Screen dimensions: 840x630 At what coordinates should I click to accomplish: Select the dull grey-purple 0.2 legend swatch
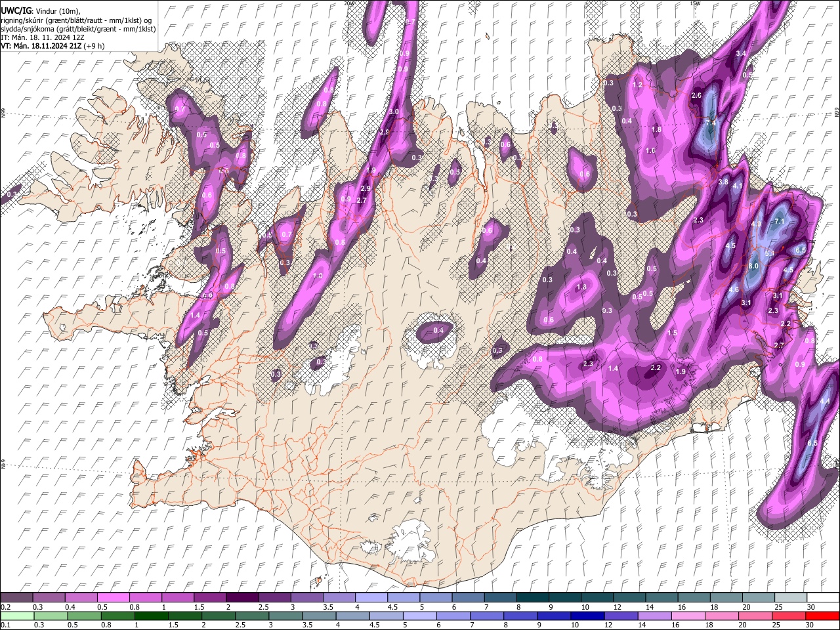[x=16, y=598]
